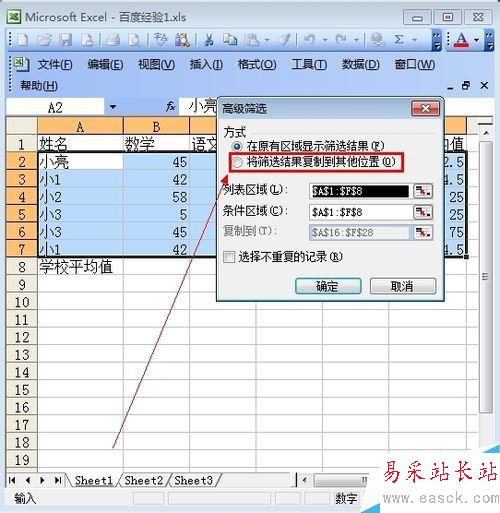Open the 视图(V) menu
This screenshot has width=500, height=513.
(x=156, y=64)
